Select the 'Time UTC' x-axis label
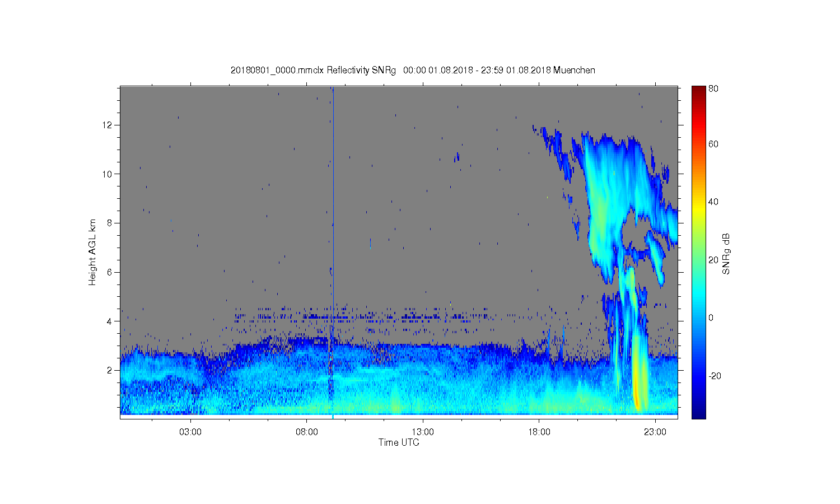 (x=399, y=442)
